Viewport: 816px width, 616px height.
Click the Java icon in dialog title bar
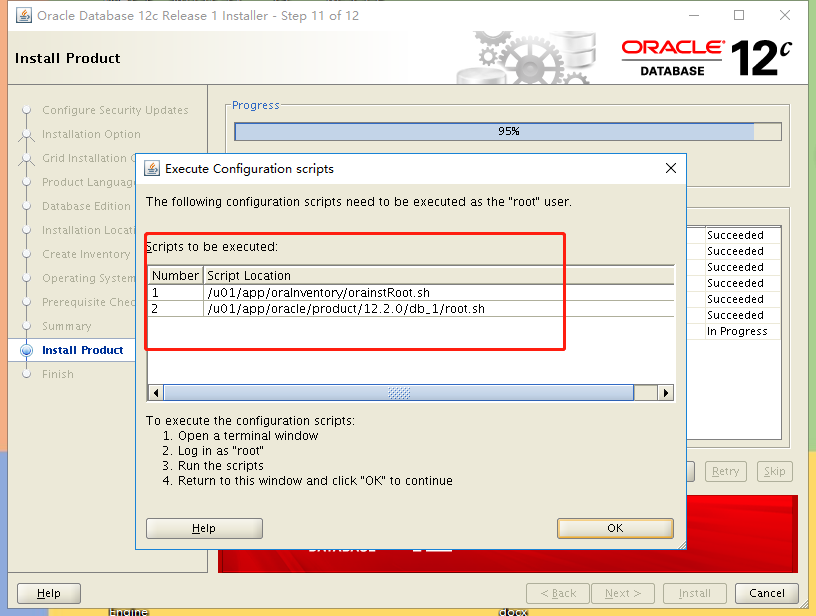152,169
